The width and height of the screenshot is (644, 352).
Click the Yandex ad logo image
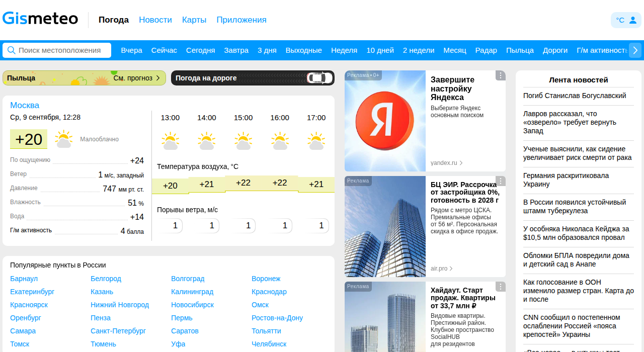point(385,121)
